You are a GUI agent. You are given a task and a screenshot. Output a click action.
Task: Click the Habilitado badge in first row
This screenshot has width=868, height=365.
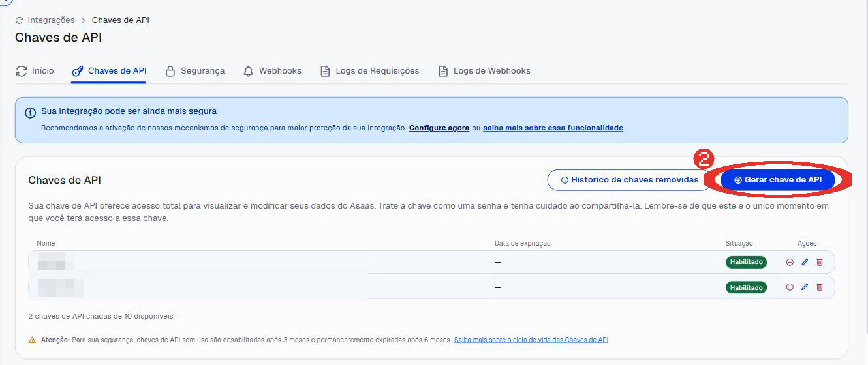746,262
